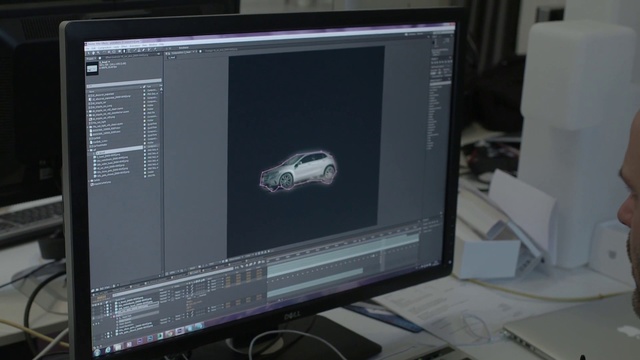Select the Brush tool
Image resolution: width=640 pixels, height=360 pixels.
(135, 51)
